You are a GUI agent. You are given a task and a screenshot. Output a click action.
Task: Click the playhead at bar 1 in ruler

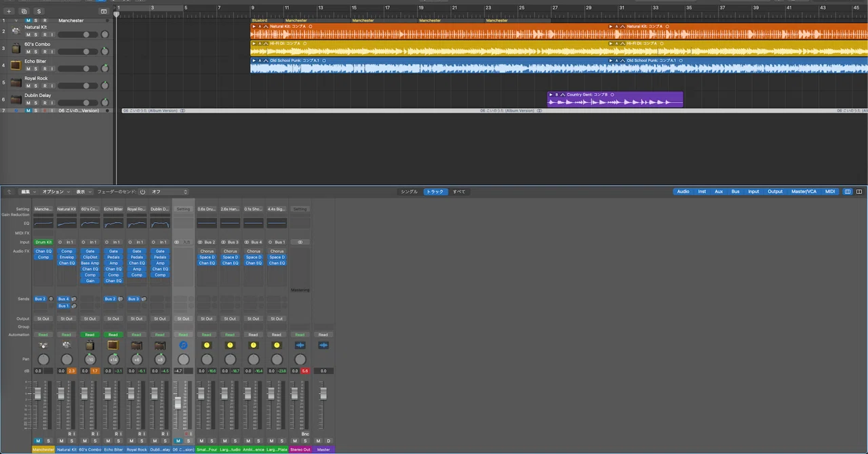(117, 14)
